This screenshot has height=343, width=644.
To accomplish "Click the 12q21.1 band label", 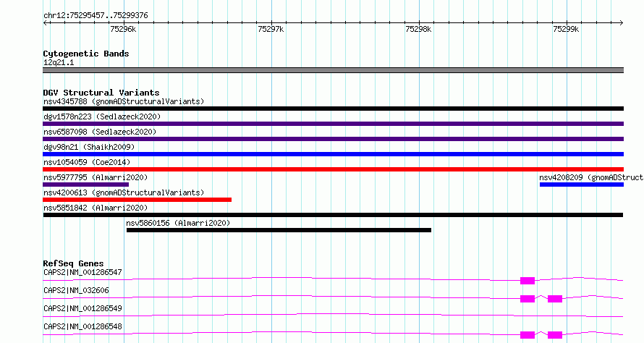I will point(59,62).
